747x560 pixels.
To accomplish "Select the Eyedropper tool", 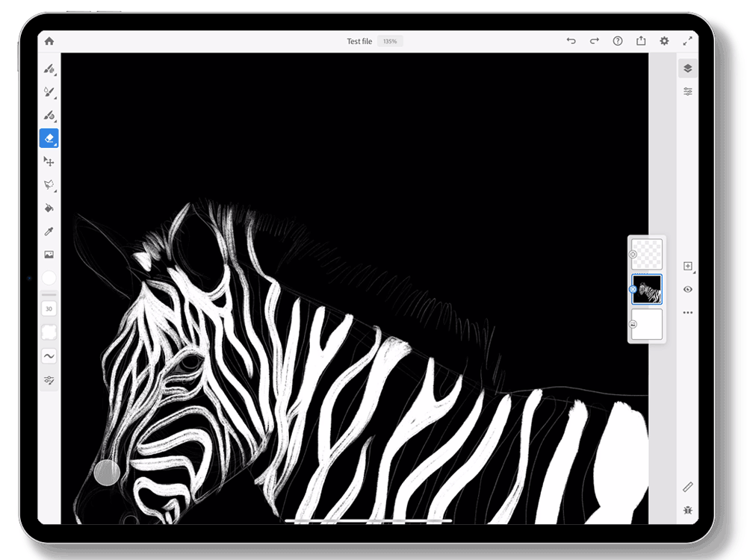I will [x=49, y=231].
